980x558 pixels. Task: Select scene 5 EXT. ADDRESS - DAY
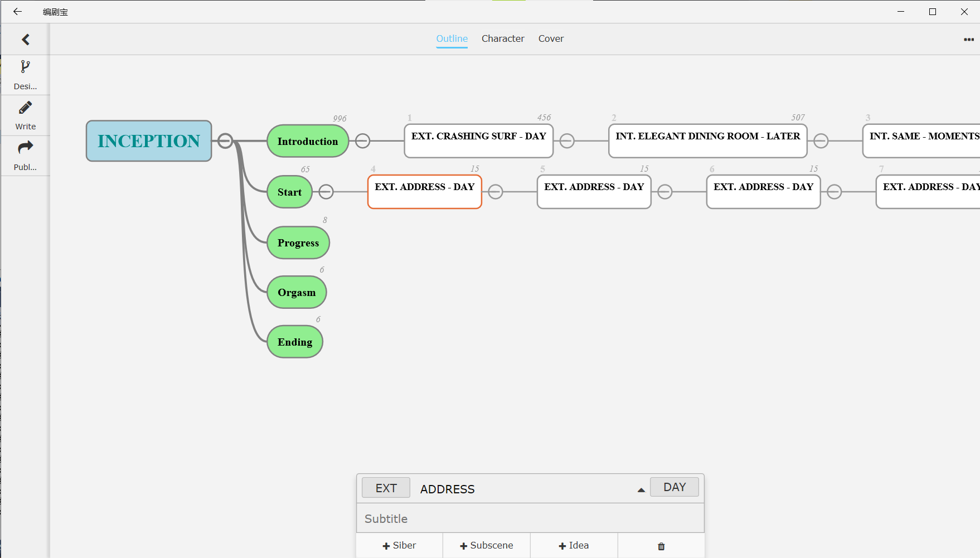[594, 192]
